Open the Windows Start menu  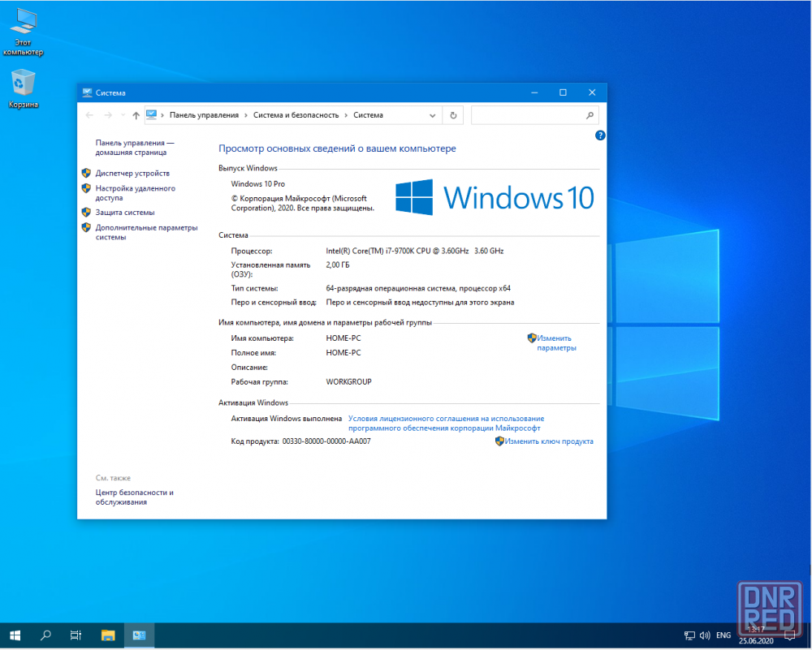15,635
